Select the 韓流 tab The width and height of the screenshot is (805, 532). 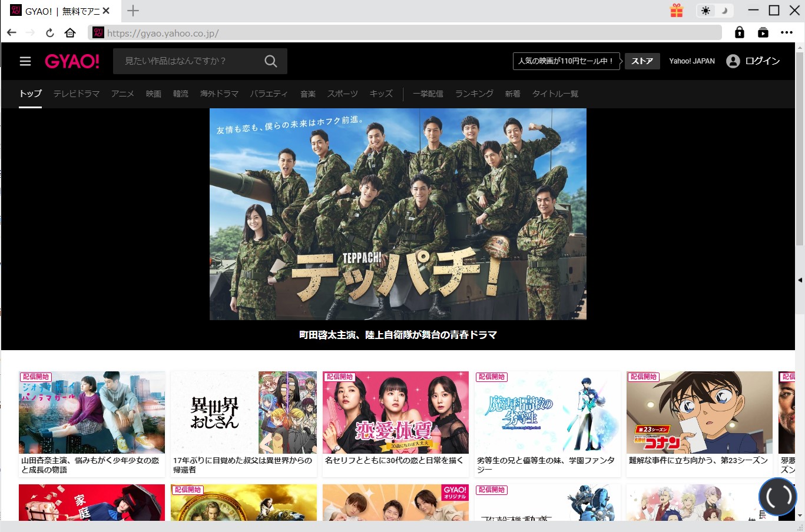click(181, 94)
